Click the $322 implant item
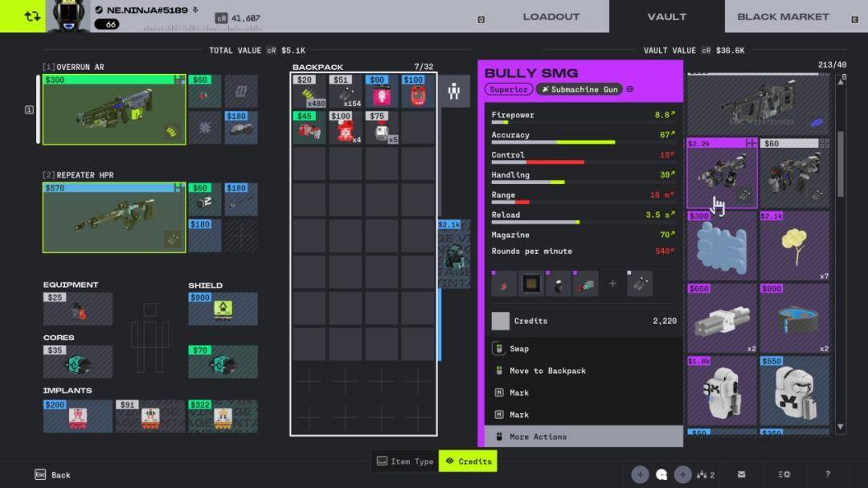This screenshot has width=868, height=488. tap(223, 416)
